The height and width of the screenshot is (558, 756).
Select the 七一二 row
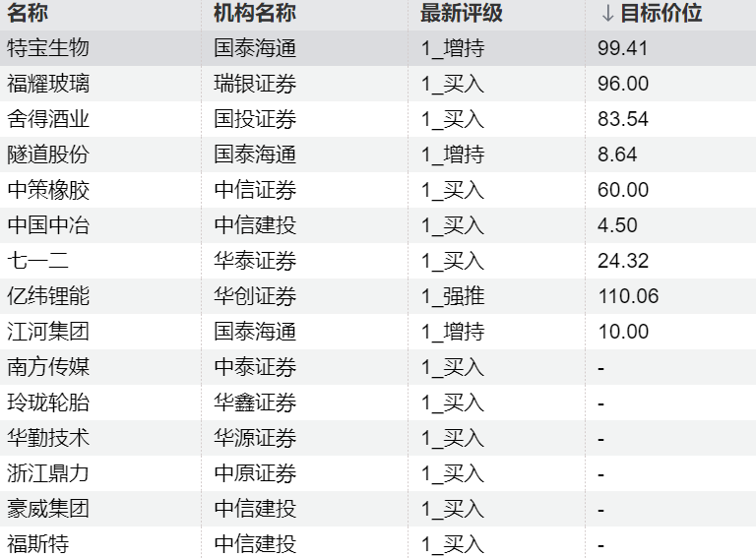tap(378, 261)
